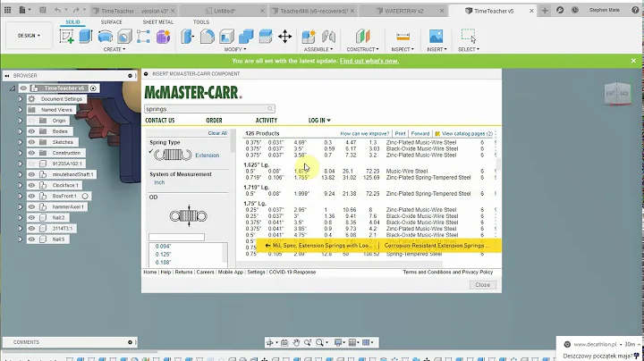
Task: Click the Close button in insert dialog
Action: point(483,285)
